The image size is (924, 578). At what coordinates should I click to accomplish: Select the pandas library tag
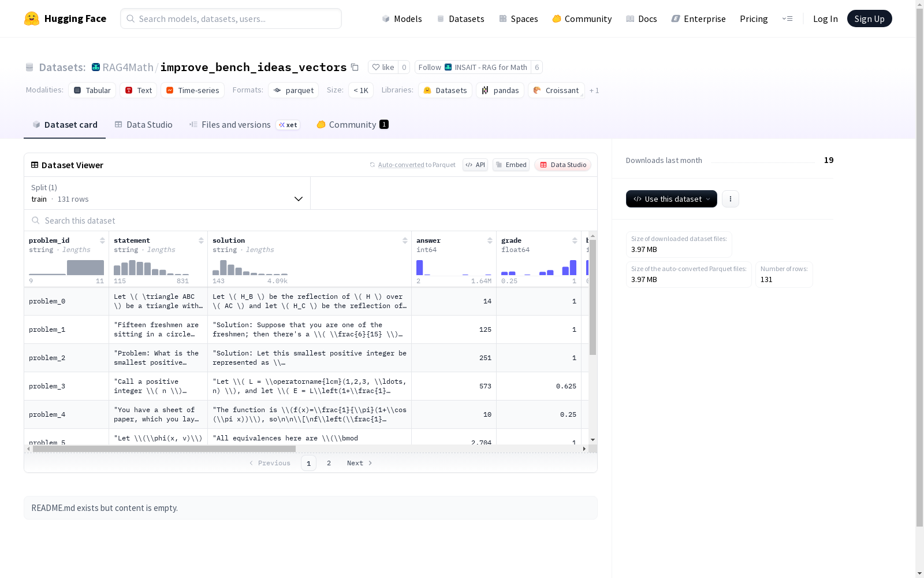500,90
